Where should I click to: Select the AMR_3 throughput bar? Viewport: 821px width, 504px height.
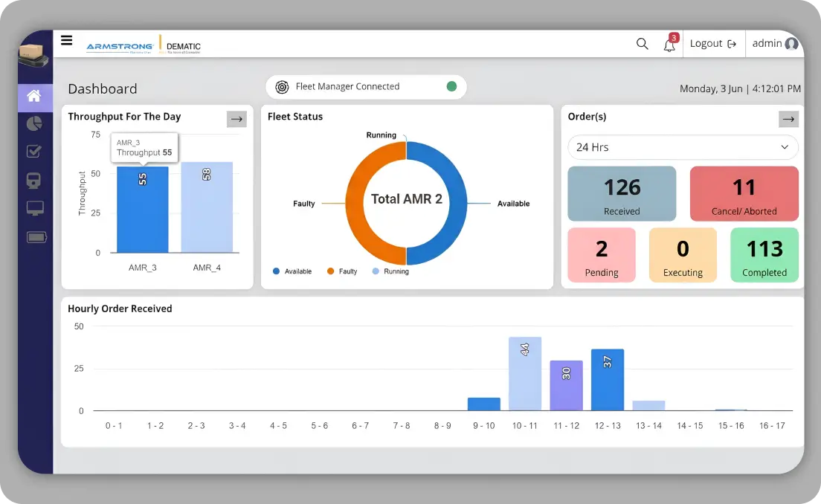pos(143,210)
